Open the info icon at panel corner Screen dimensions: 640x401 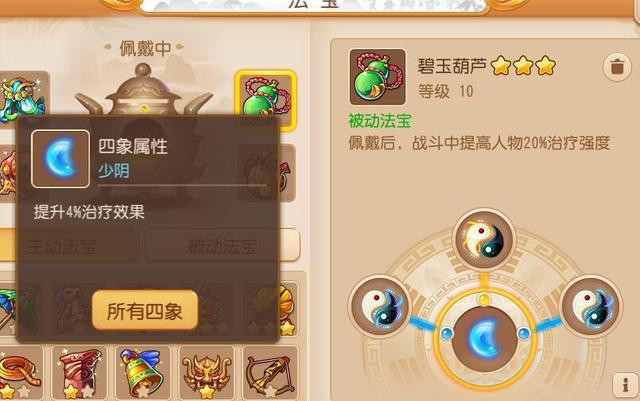(x=625, y=385)
